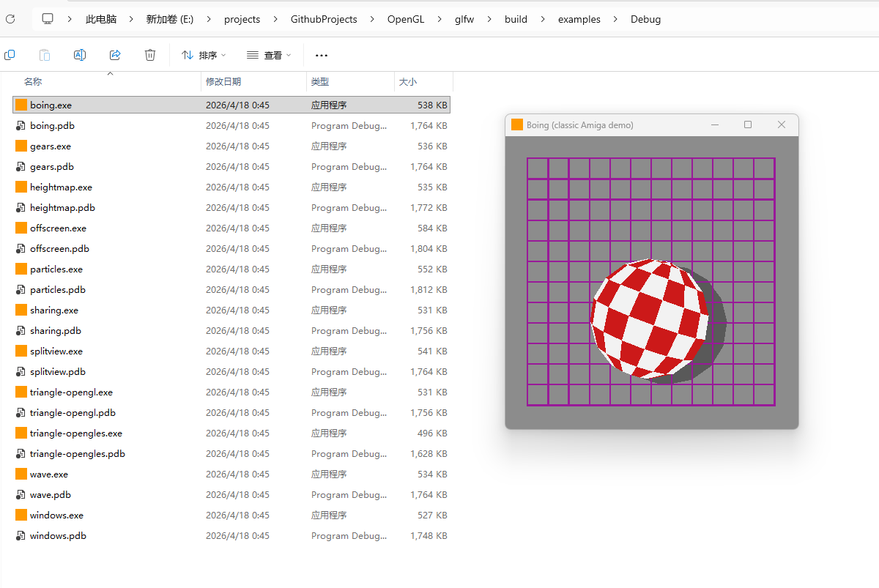Select the sharing.pdb file name
The image size is (879, 588).
tap(56, 330)
